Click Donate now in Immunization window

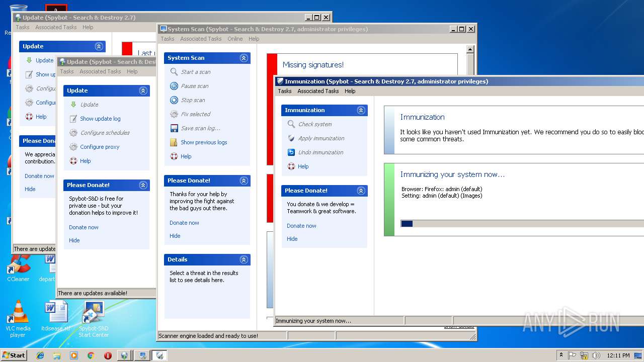pyautogui.click(x=301, y=226)
